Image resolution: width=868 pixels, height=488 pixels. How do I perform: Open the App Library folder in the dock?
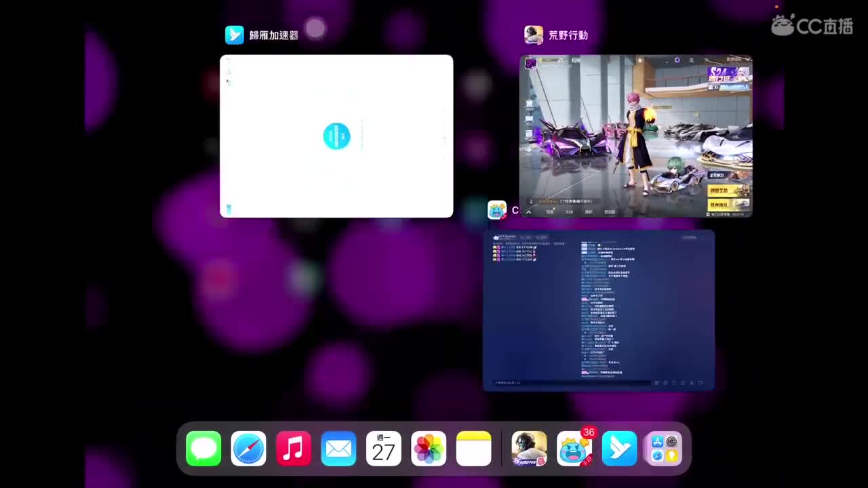pos(664,449)
